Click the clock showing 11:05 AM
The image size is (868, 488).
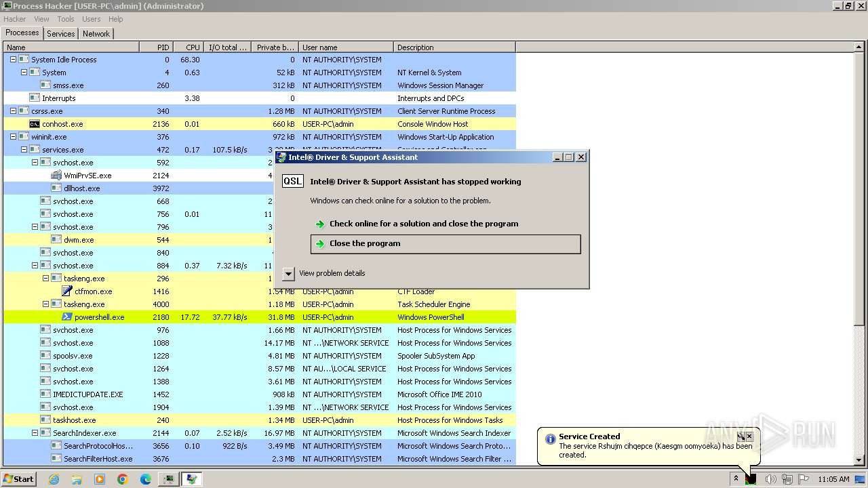833,479
